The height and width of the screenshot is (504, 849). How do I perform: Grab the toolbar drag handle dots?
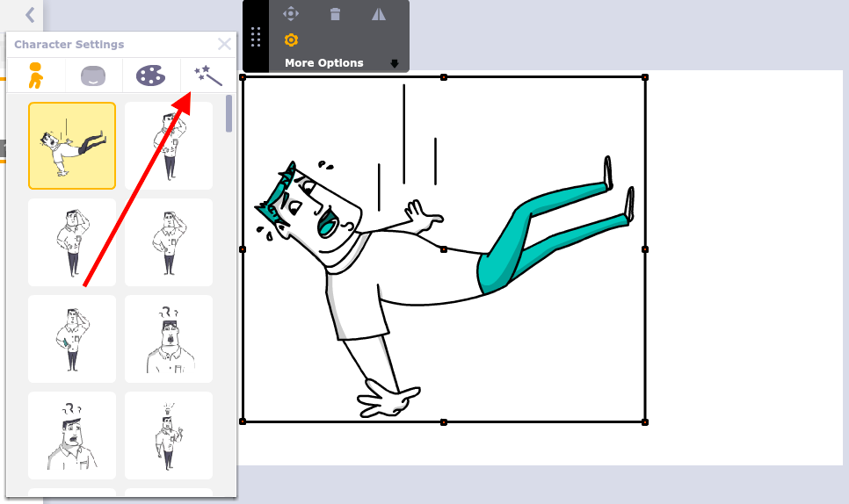click(256, 37)
